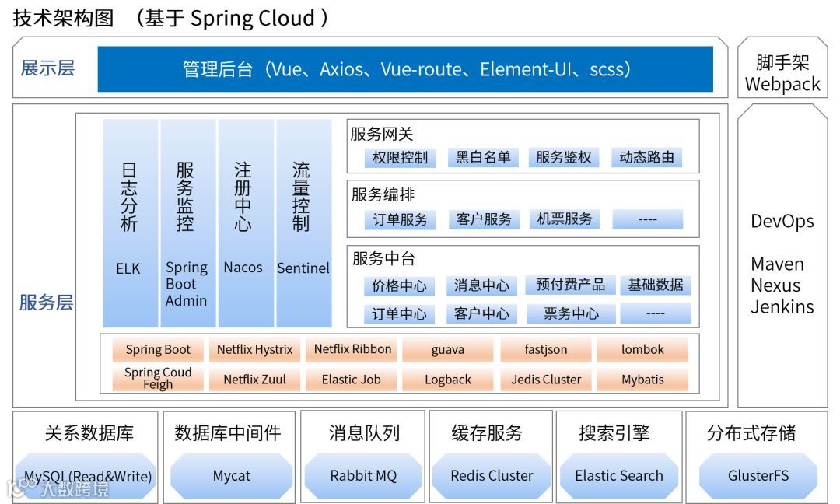Click the 服务鉴权 block
Screen dimensions: 840x504
tap(564, 157)
